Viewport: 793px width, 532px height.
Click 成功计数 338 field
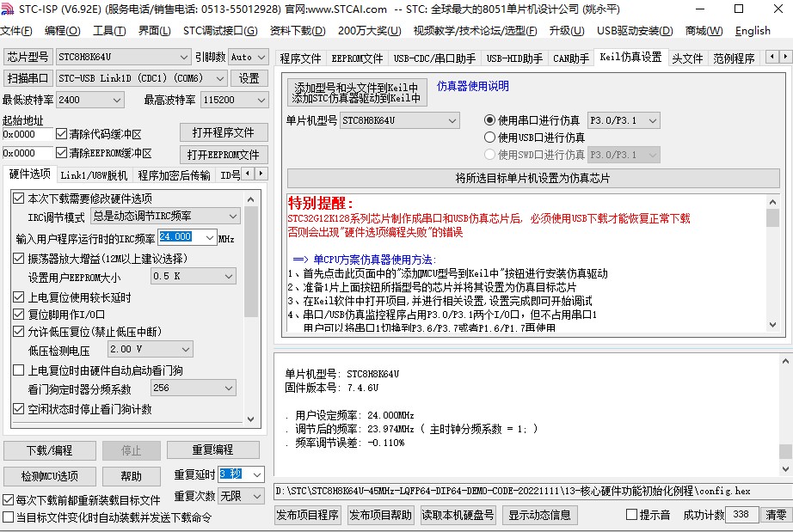pos(741,514)
